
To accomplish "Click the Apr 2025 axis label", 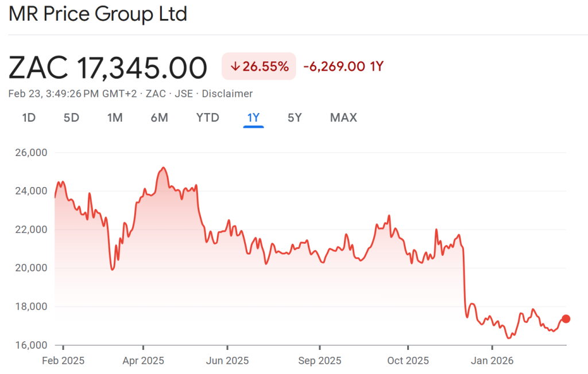I will 144,361.
